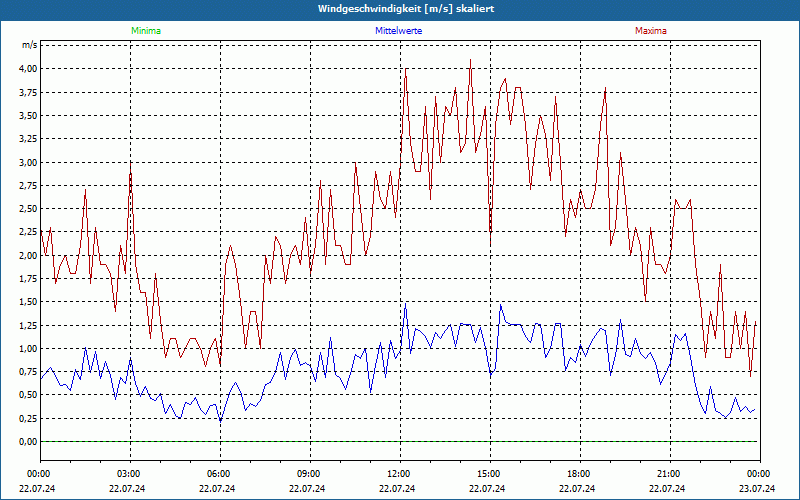Click the m/s unit label
Viewport: 800px width, 500px height.
(x=29, y=45)
